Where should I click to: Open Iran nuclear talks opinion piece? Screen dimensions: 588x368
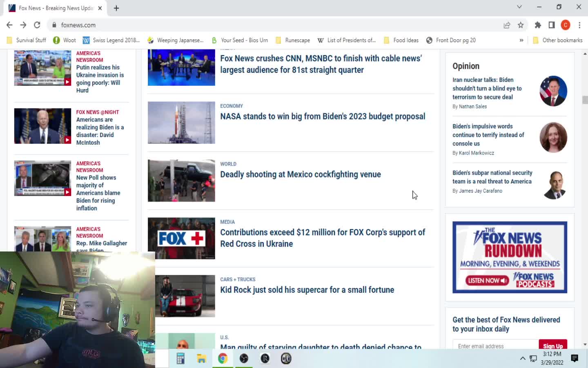487,88
